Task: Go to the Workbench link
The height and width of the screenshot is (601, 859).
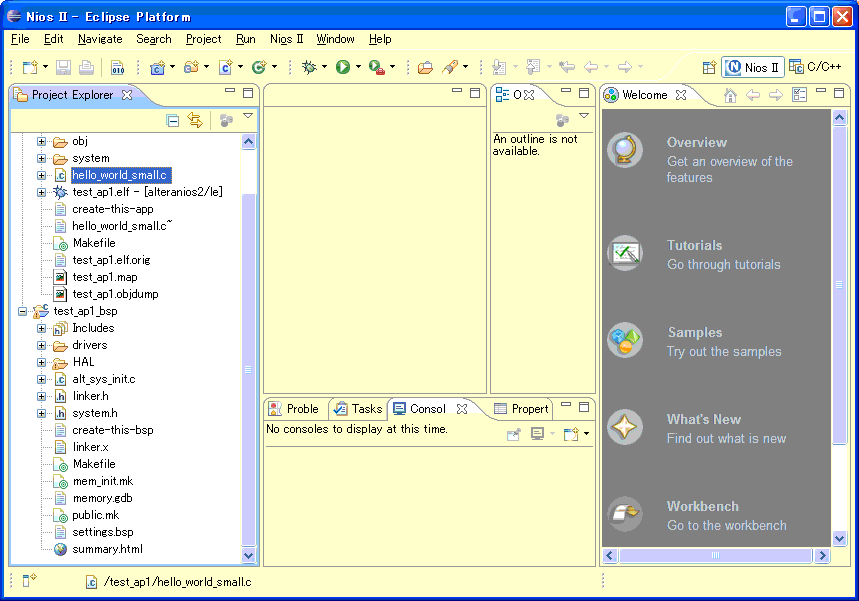Action: [x=702, y=507]
